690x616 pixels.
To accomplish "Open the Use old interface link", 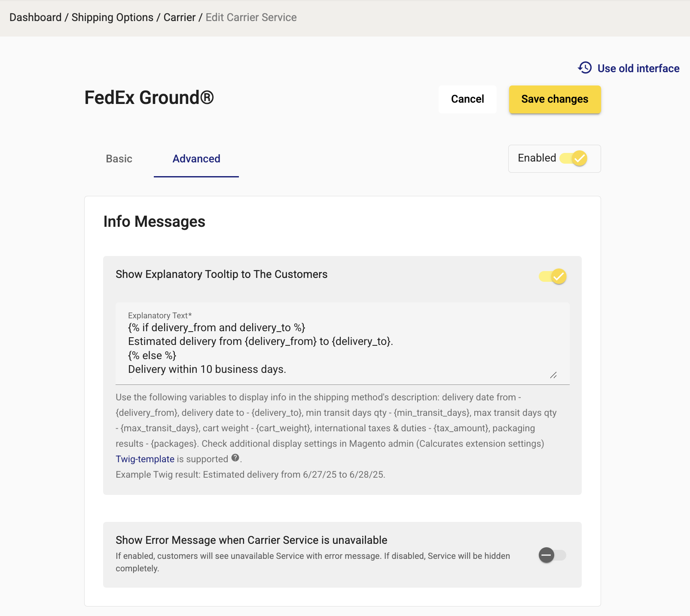I will [638, 68].
